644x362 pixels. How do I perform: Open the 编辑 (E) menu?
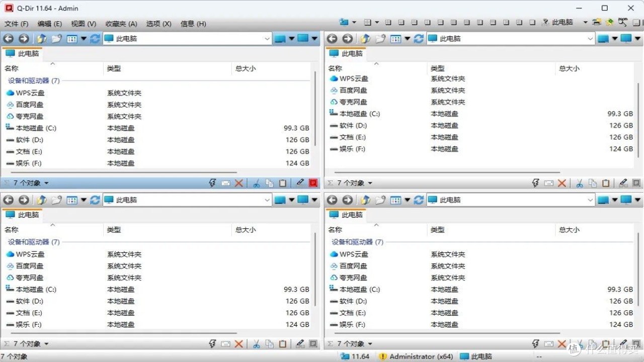point(50,24)
